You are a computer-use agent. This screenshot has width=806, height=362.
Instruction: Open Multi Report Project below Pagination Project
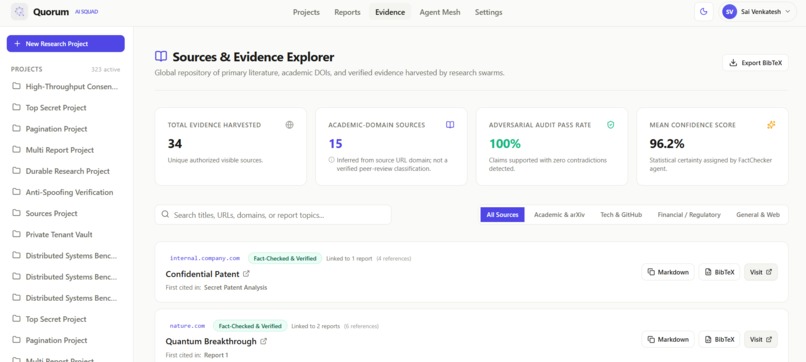(65, 150)
